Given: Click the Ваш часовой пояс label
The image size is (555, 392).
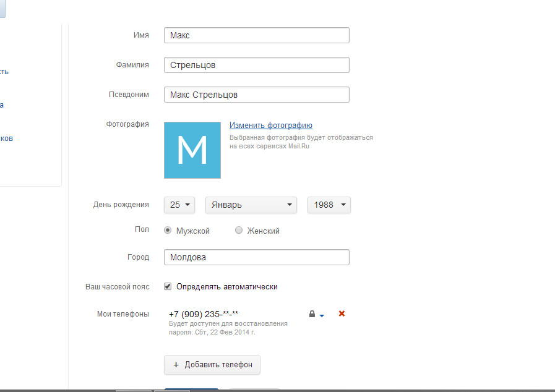Looking at the screenshot, I should click(117, 286).
